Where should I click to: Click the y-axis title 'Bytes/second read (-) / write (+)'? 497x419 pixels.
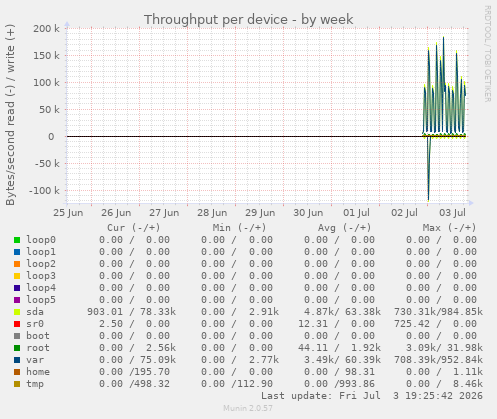pyautogui.click(x=10, y=115)
